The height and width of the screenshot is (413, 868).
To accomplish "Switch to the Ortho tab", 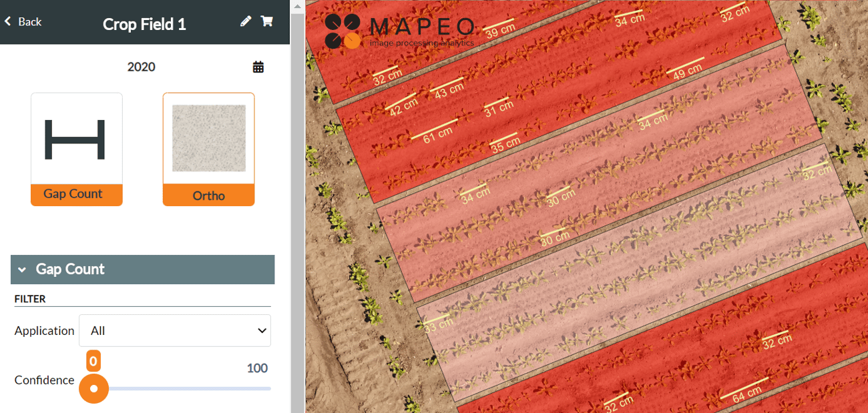I will pyautogui.click(x=208, y=194).
